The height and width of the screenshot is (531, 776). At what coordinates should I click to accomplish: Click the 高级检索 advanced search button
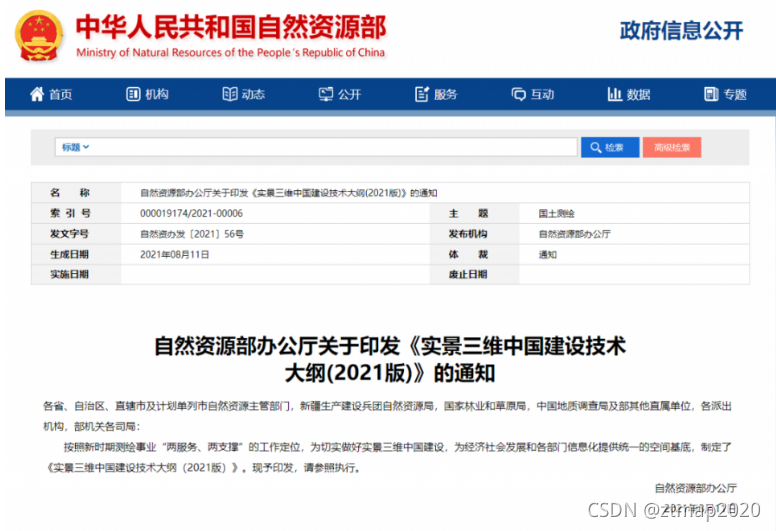[x=672, y=147]
